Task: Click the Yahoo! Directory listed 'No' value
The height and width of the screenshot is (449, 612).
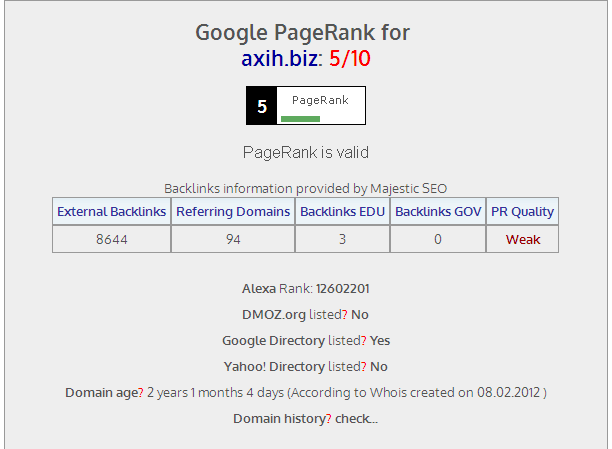Action: (x=379, y=367)
